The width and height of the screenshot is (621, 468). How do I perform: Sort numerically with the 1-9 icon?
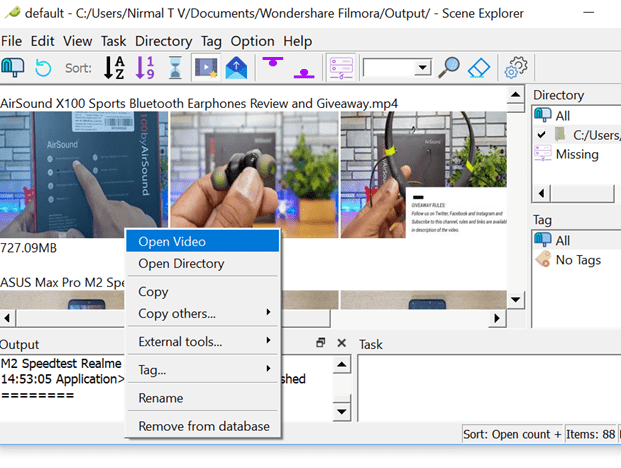point(145,68)
